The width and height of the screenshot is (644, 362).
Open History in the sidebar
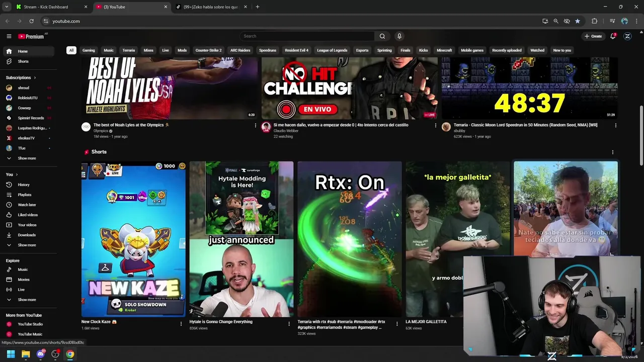point(28,185)
